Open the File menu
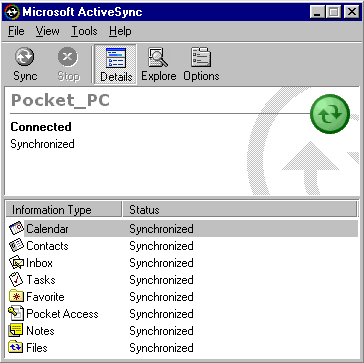Image resolution: width=364 pixels, height=363 pixels. [x=16, y=31]
